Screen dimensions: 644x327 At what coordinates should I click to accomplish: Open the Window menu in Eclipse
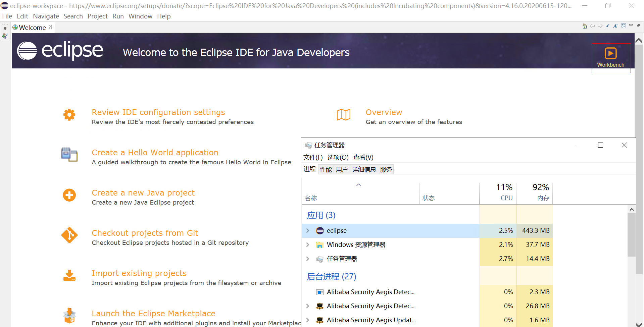[140, 16]
